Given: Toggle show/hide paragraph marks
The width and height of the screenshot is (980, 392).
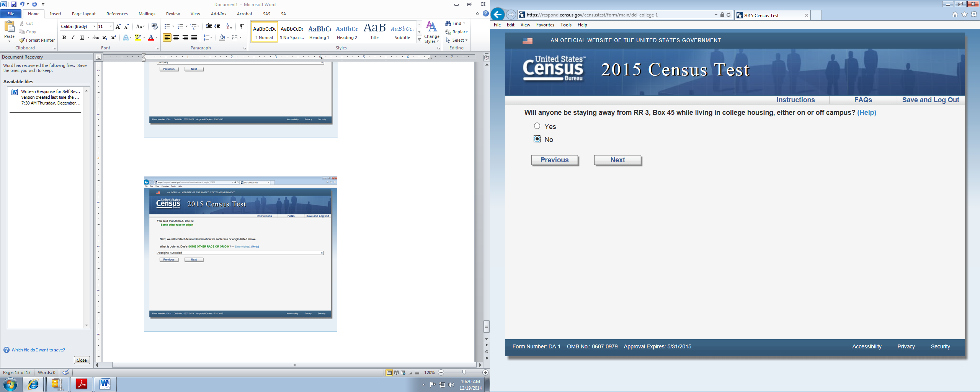Looking at the screenshot, I should coord(242,26).
